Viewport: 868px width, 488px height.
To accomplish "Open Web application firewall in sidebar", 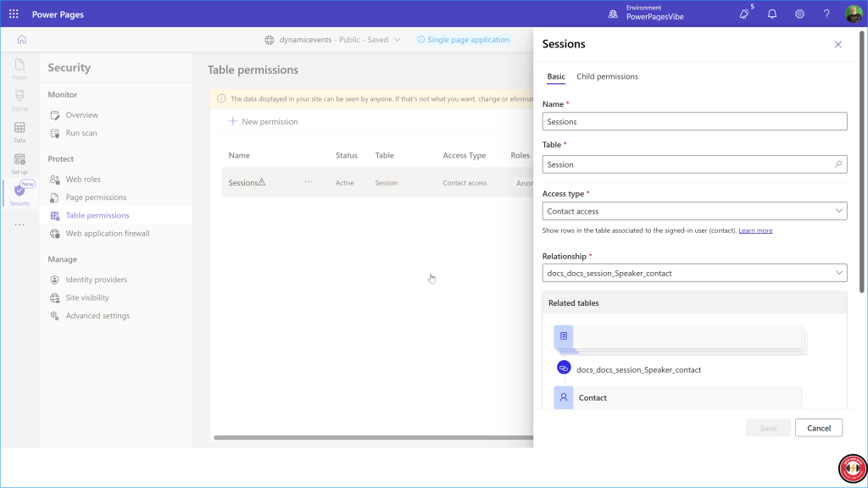I will pyautogui.click(x=107, y=234).
